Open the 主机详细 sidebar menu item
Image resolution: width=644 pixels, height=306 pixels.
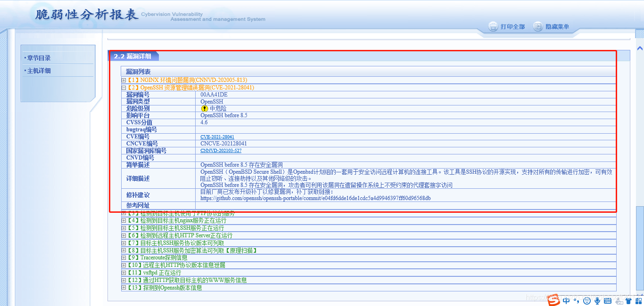(x=39, y=71)
